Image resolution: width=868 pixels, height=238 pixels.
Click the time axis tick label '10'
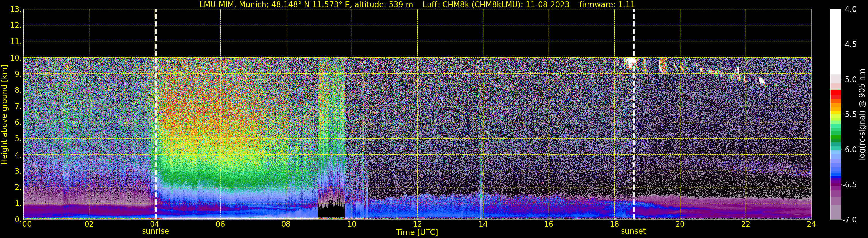pos(352,224)
